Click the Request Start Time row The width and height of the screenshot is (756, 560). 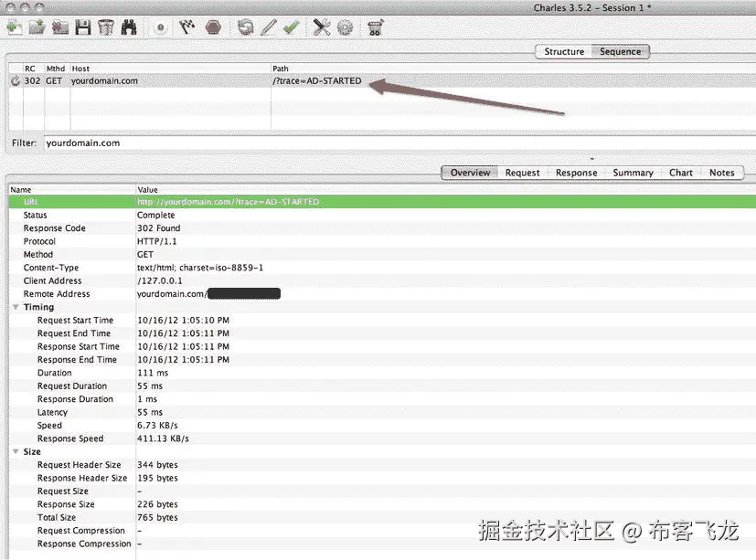[x=382, y=320]
